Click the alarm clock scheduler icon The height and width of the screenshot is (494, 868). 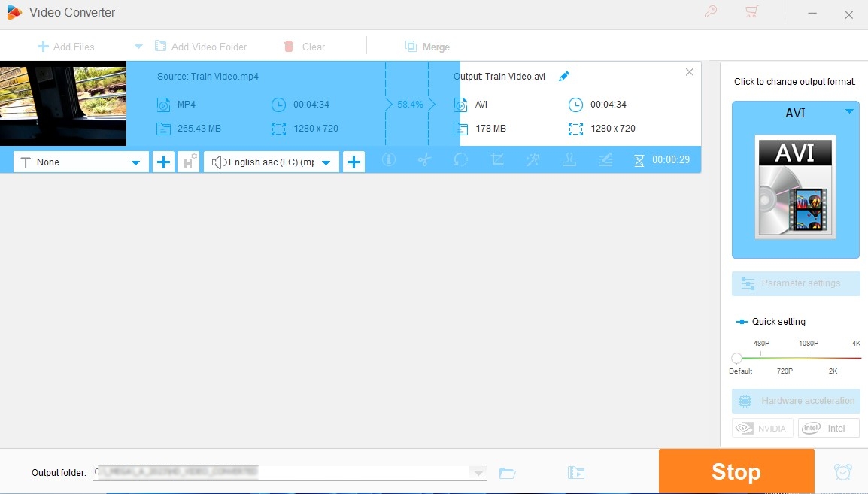843,472
